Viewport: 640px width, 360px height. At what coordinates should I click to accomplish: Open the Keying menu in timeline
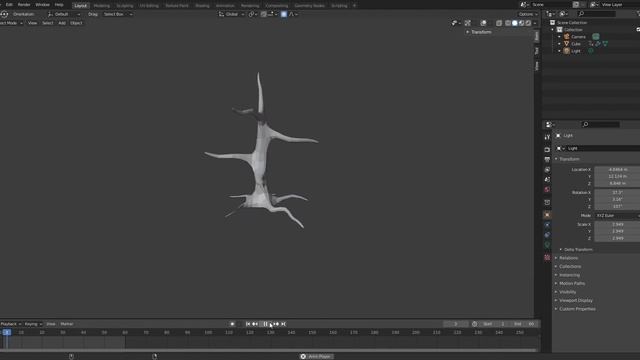pyautogui.click(x=33, y=324)
